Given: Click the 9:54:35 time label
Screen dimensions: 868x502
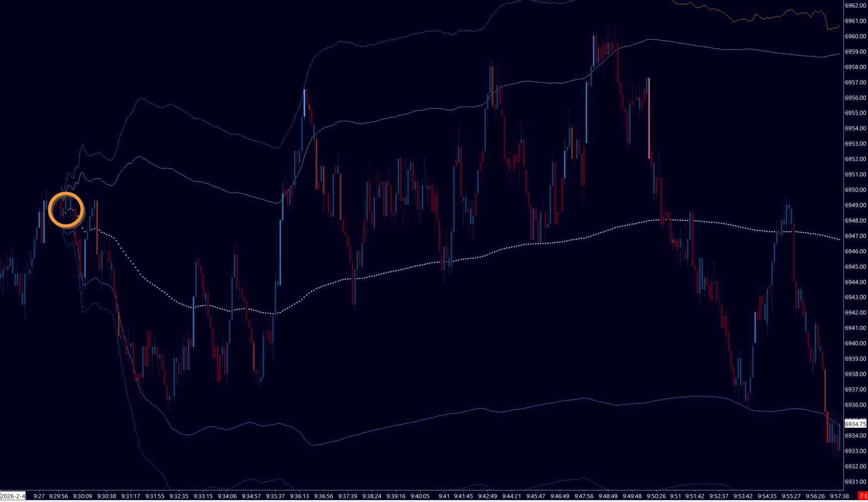Looking at the screenshot, I should pos(767,496).
